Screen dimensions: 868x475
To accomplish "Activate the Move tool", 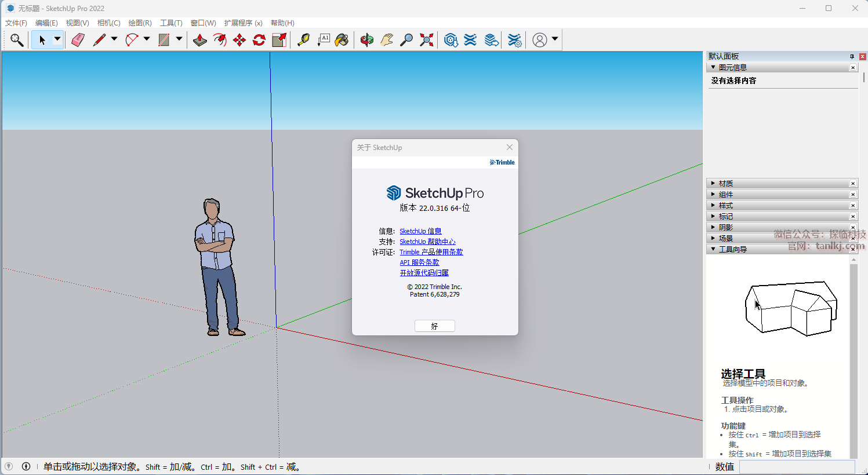I will pos(239,40).
